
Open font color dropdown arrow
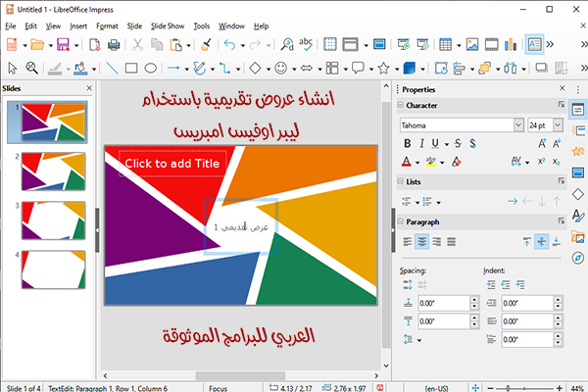(417, 163)
